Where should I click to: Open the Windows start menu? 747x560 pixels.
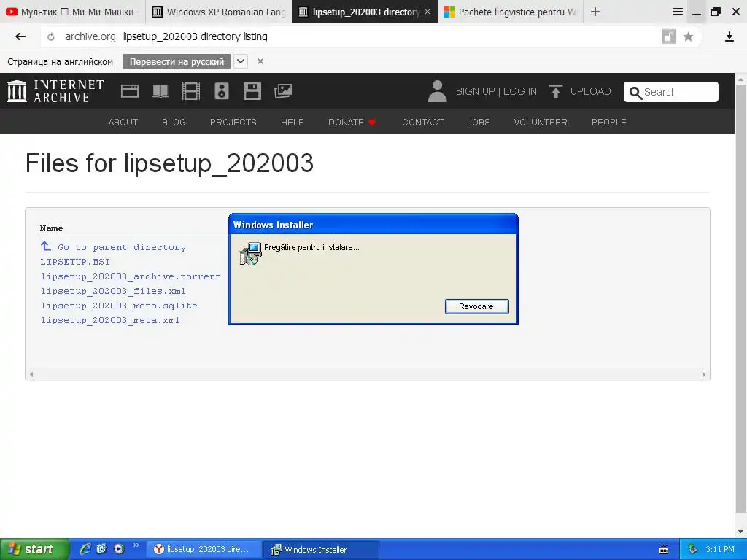(34, 549)
